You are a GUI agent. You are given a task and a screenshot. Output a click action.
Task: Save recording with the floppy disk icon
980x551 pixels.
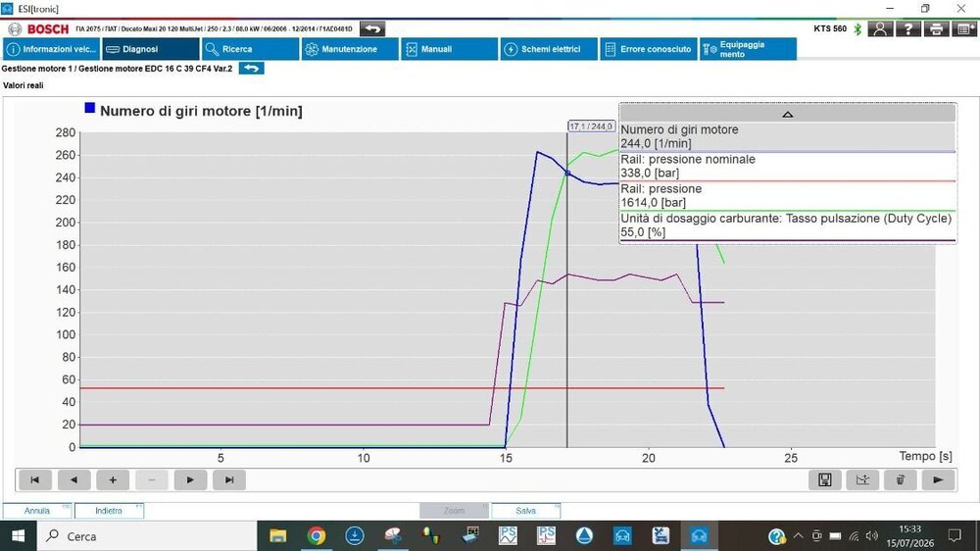[825, 479]
